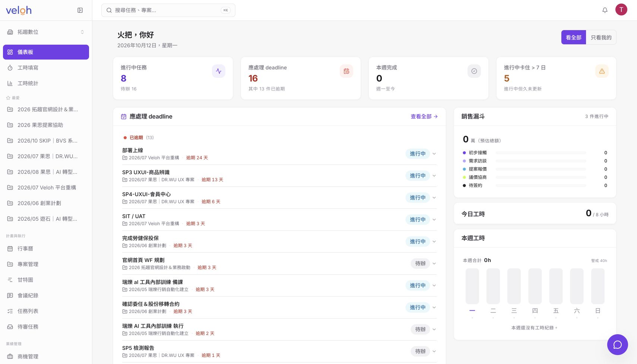Click the star icon next to 最愛
The height and width of the screenshot is (364, 637).
(x=8, y=98)
